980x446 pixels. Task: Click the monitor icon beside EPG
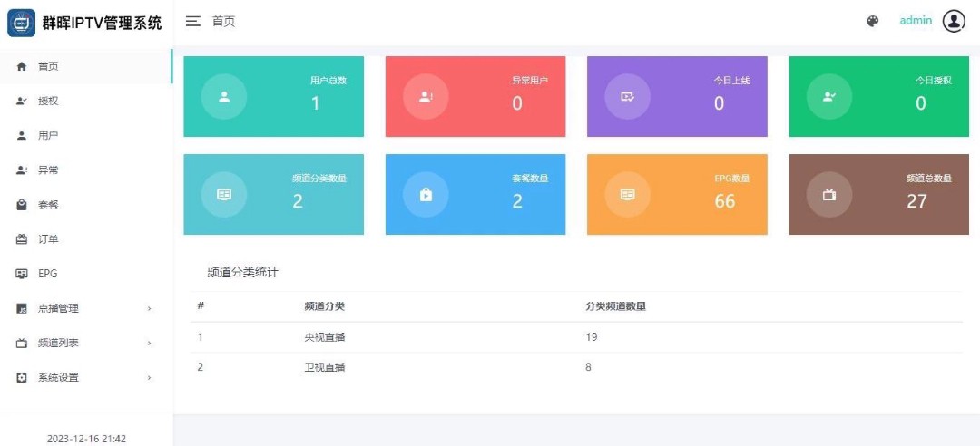pos(22,274)
